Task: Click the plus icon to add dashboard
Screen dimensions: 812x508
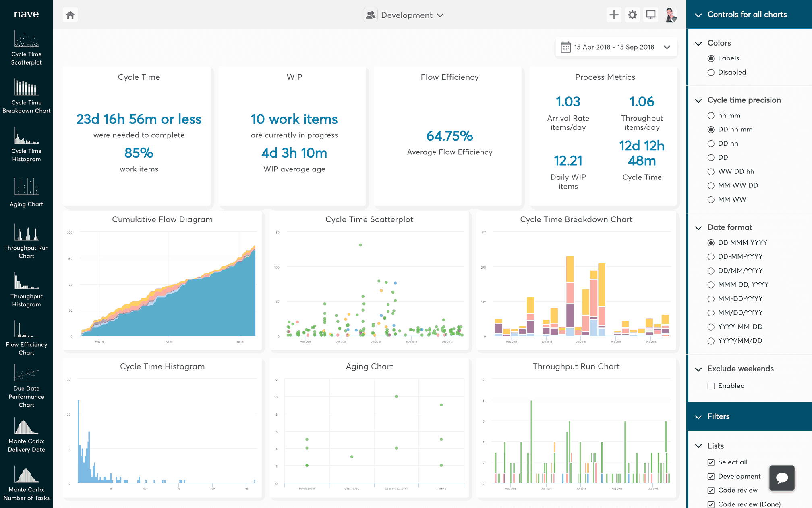Action: (614, 15)
